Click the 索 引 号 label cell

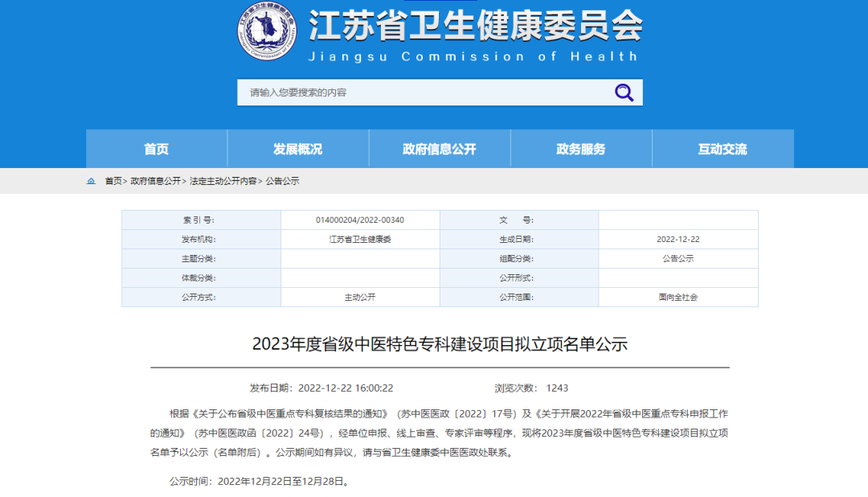click(x=202, y=220)
